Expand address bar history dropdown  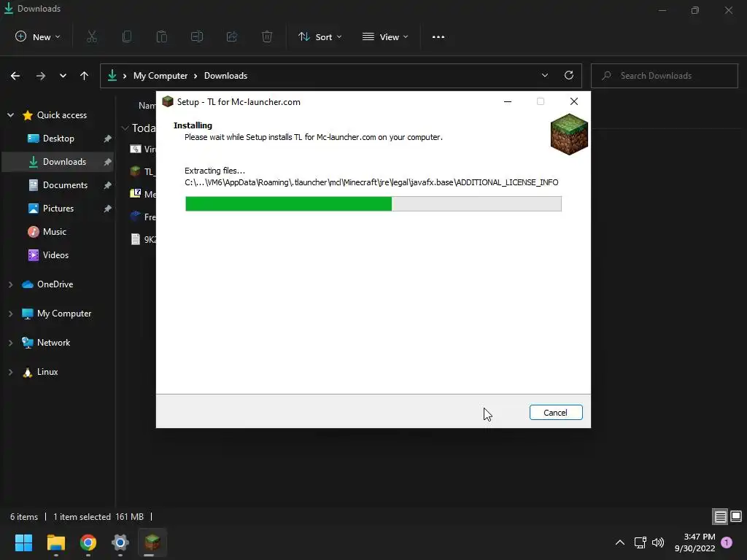click(545, 75)
